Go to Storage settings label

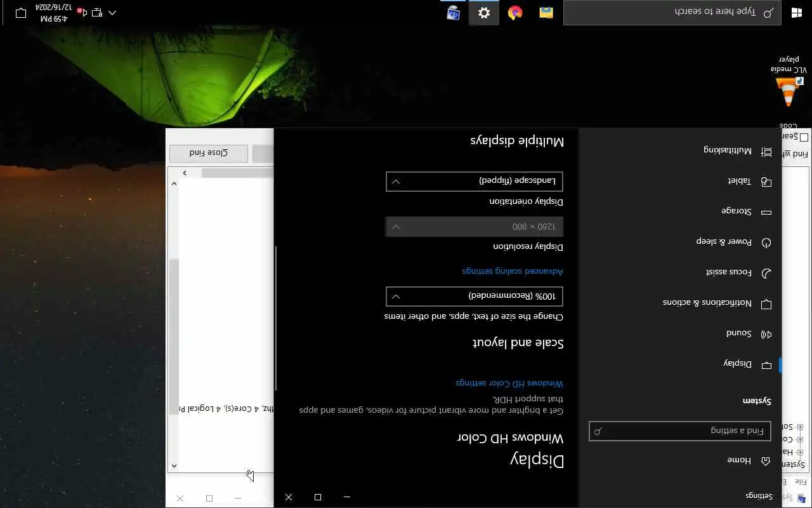tap(737, 211)
